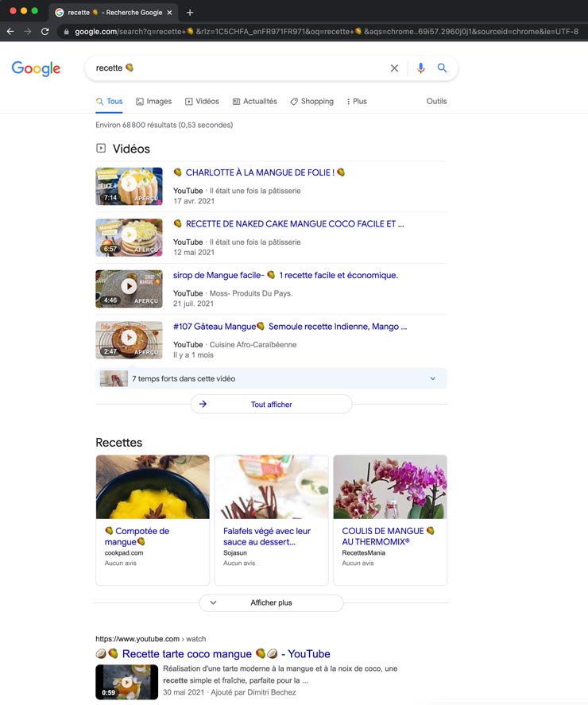Open the CHARLOTTE À LA MANGUE DE FOLIE video link
588x705 pixels.
click(x=259, y=172)
